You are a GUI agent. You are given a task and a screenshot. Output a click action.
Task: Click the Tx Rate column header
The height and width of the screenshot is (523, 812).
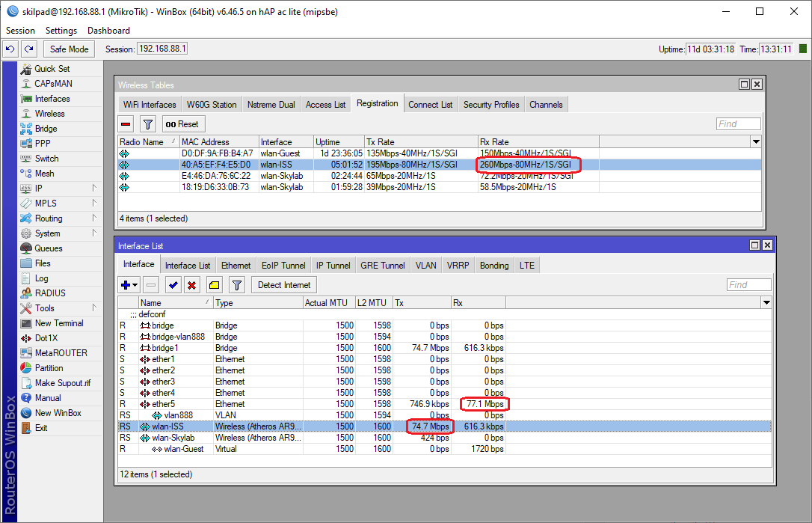(x=421, y=142)
